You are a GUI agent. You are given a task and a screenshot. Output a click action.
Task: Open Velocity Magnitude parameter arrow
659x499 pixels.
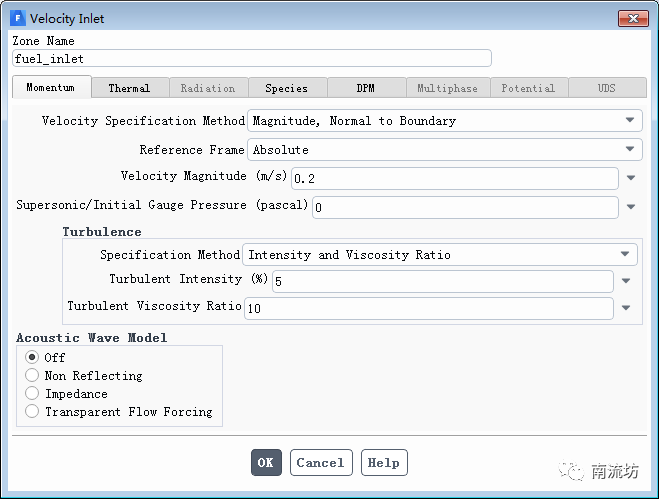tap(631, 178)
